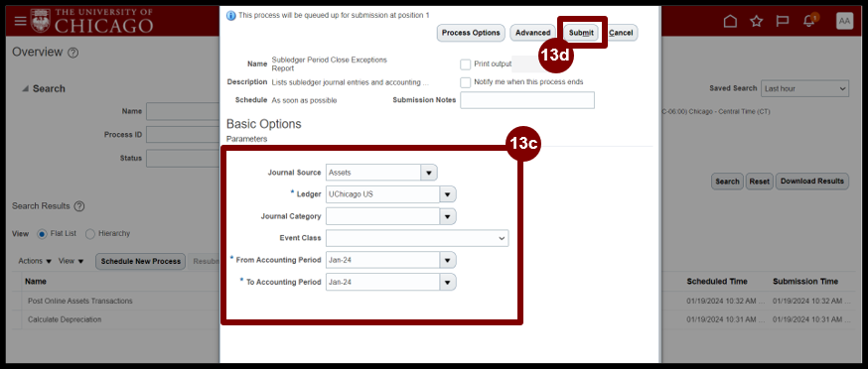Collapse the Search section triangle
Image resolution: width=868 pixels, height=369 pixels.
25,89
